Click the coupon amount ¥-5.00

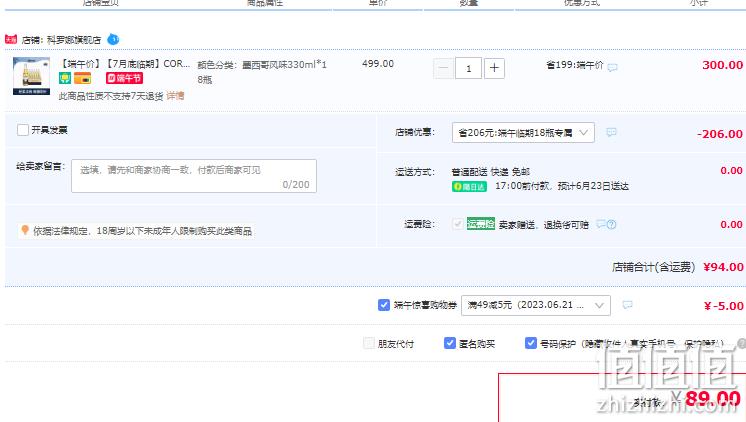(x=723, y=306)
